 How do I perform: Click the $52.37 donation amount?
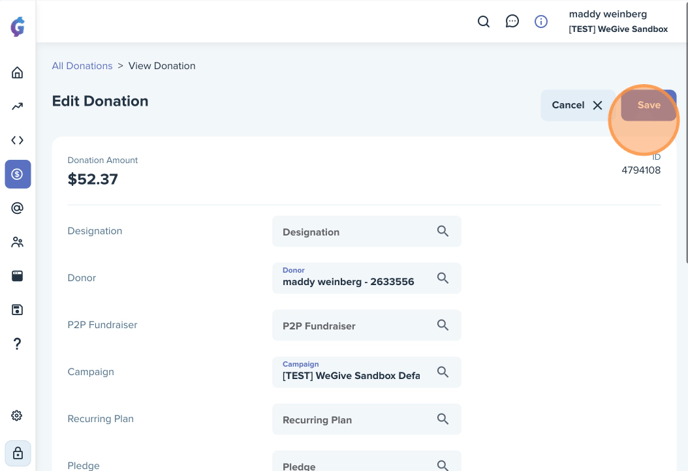(x=93, y=179)
